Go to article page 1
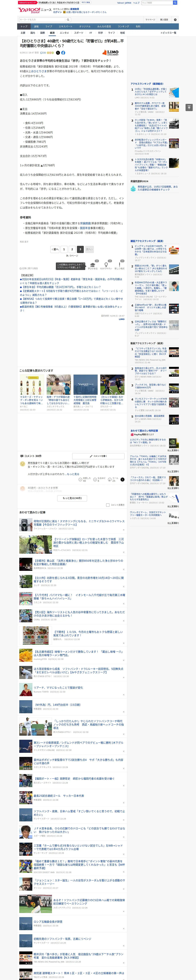 (x=64, y=249)
